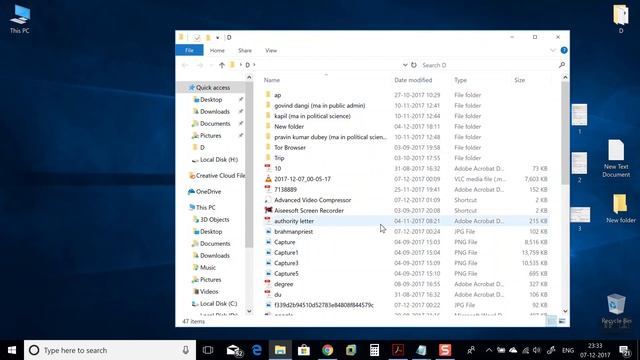Open the Share ribbon tab
This screenshot has width=640, height=360.
tap(245, 50)
